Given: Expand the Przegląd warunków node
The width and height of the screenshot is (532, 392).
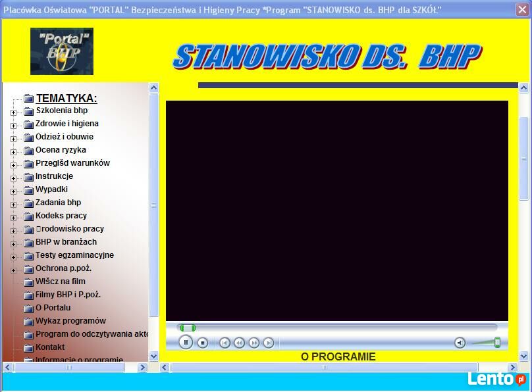Looking at the screenshot, I should click(13, 165).
